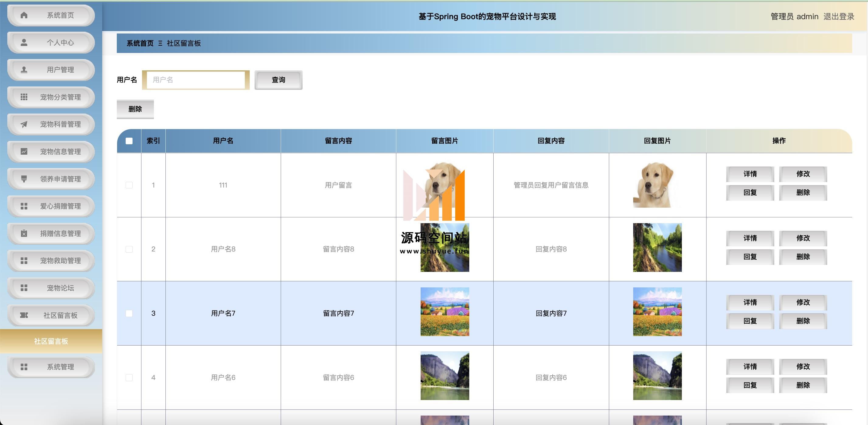Check the checkbox for row 1 (111)

click(129, 185)
